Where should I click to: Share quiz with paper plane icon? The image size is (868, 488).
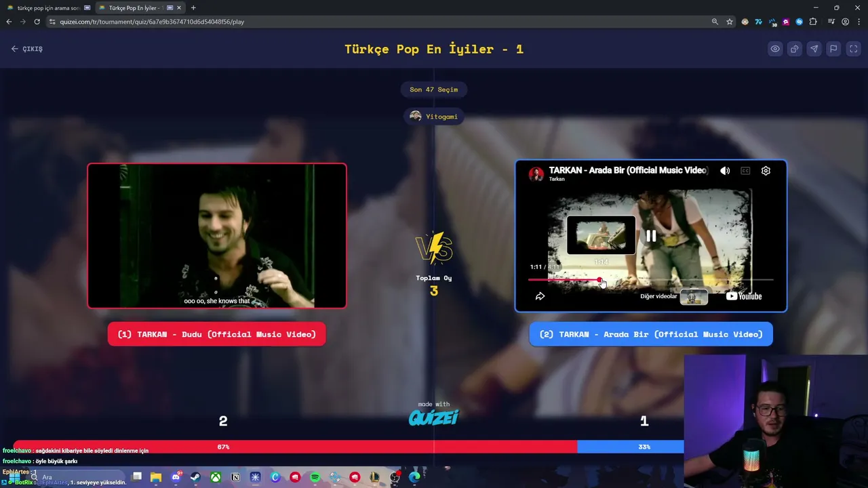point(814,49)
